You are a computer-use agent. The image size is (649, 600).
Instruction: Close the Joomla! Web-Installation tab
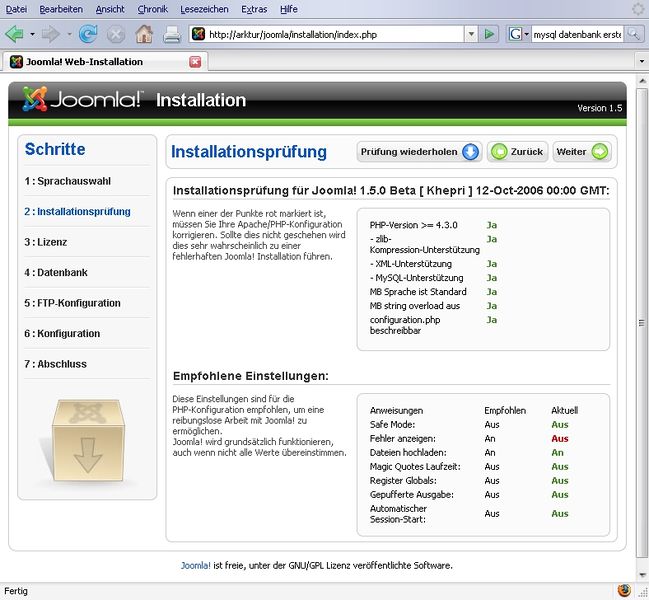tap(195, 61)
